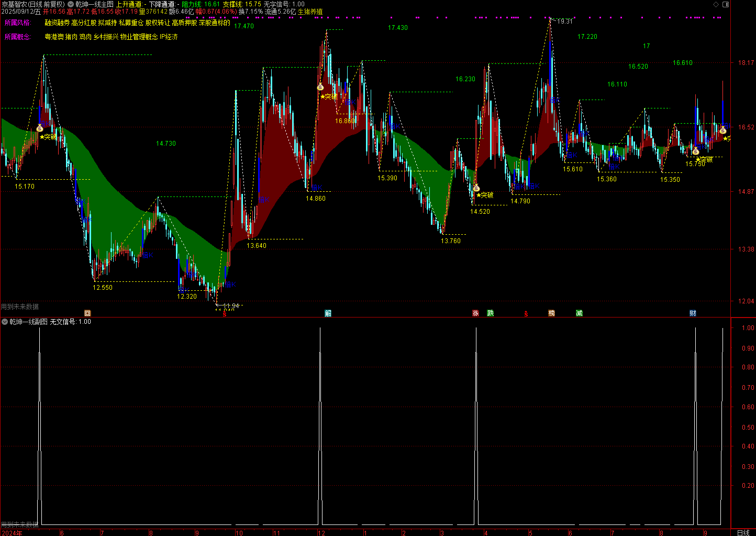Open the 减 event marker
This screenshot has width=756, height=536.
[579, 313]
